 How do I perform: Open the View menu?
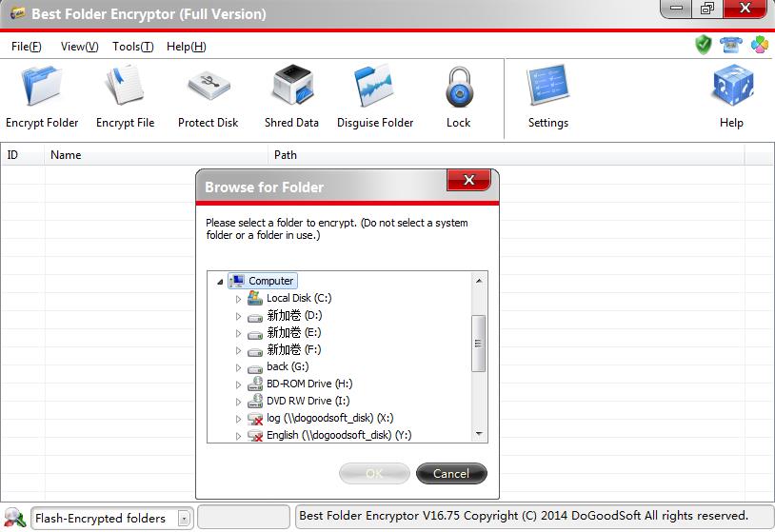[79, 47]
